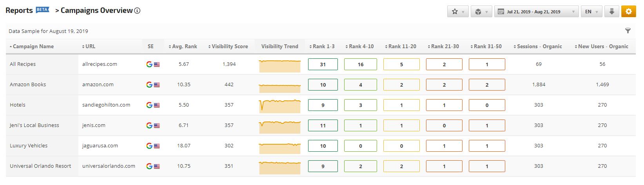Click the Google icon in Amazon Books row
Viewport: 644px width, 185px height.
(149, 85)
